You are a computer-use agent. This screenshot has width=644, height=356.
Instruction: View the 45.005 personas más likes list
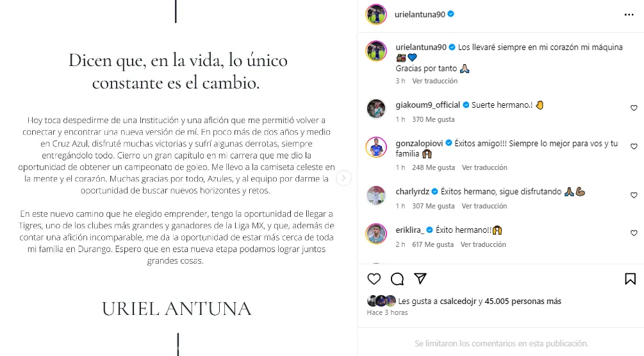tap(523, 301)
